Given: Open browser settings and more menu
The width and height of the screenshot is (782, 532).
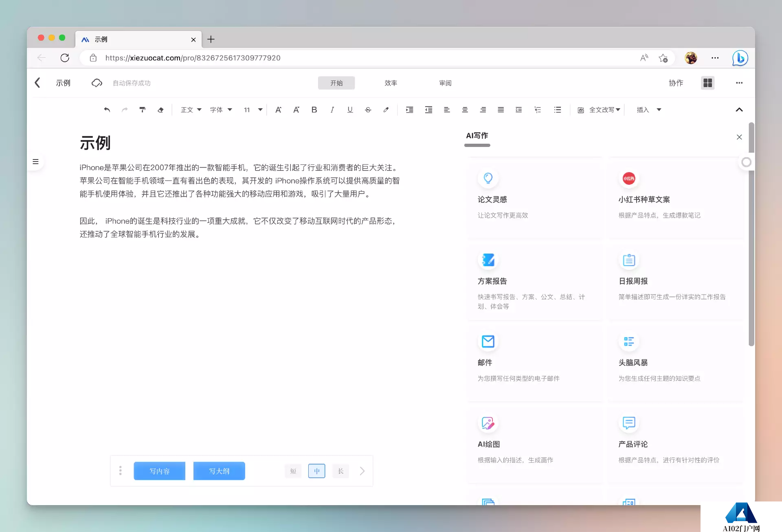Looking at the screenshot, I should pyautogui.click(x=715, y=58).
